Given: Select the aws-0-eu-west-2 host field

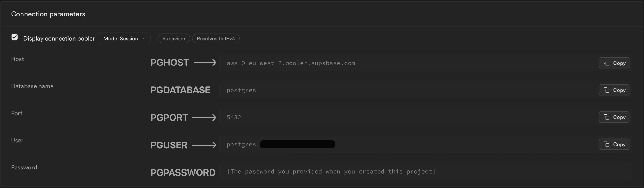Looking at the screenshot, I should 350,63.
